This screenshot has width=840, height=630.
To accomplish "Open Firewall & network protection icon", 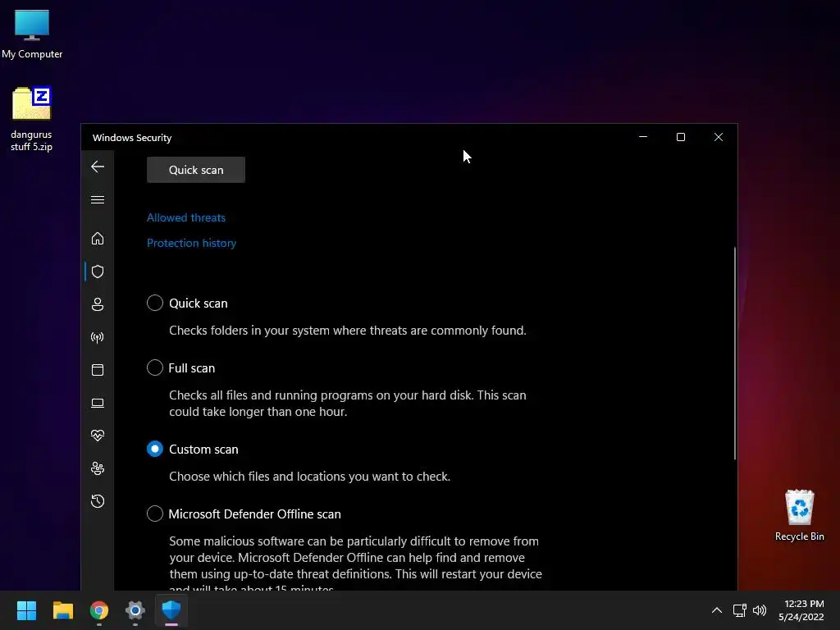I will tap(98, 337).
